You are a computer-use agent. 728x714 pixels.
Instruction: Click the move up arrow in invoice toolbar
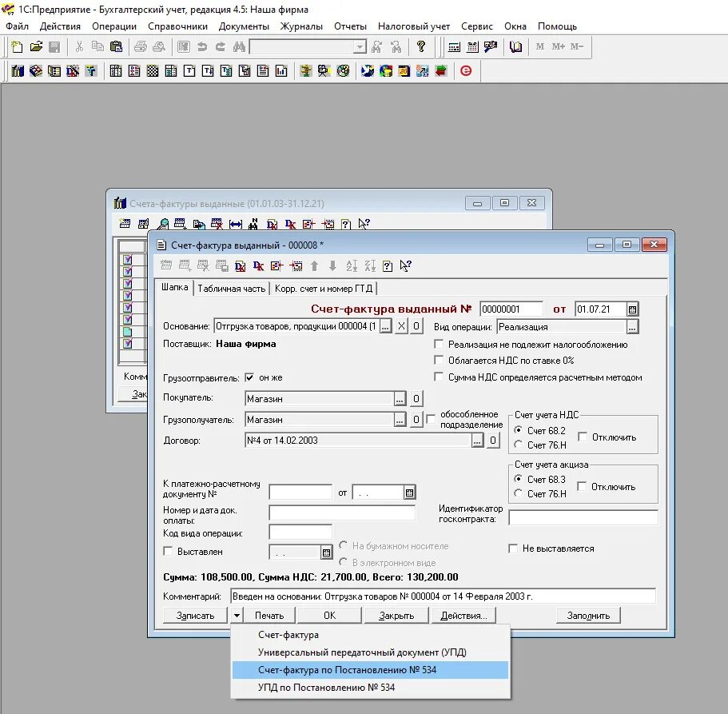pos(314,265)
